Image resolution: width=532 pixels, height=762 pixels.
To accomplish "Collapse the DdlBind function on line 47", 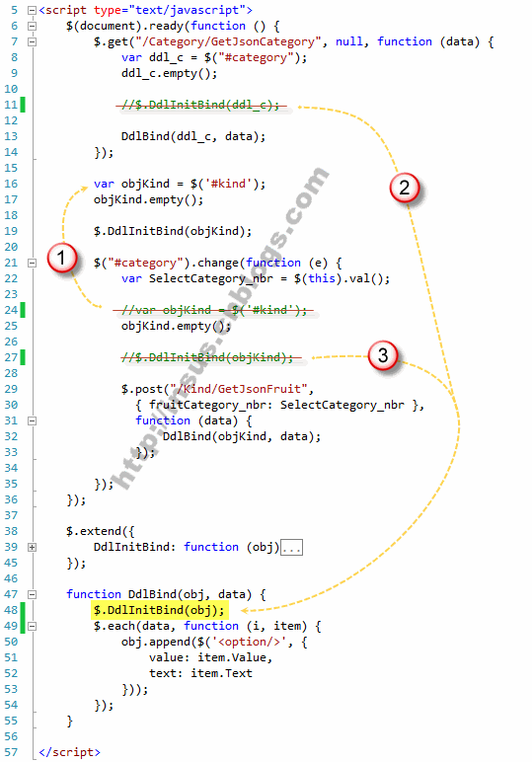I will coord(32,594).
